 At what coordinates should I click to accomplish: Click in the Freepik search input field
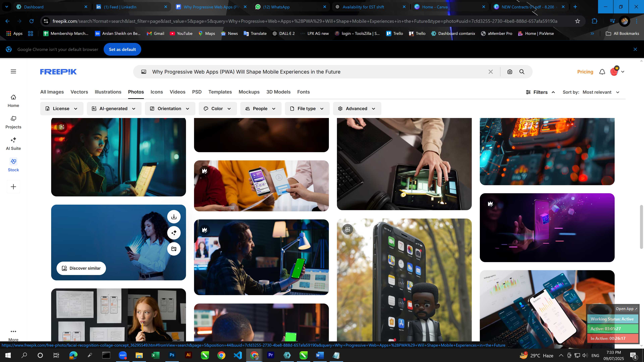coord(317,72)
